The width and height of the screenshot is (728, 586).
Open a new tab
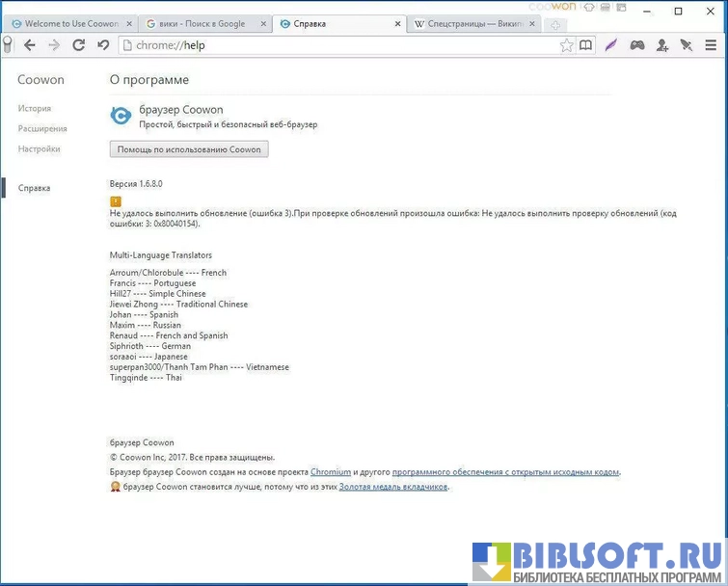point(556,24)
